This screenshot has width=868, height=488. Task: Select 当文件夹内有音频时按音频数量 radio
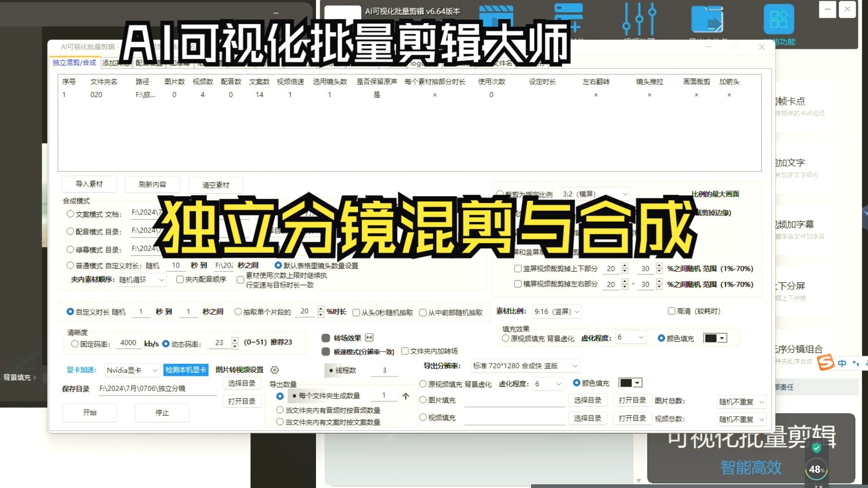[x=280, y=410]
